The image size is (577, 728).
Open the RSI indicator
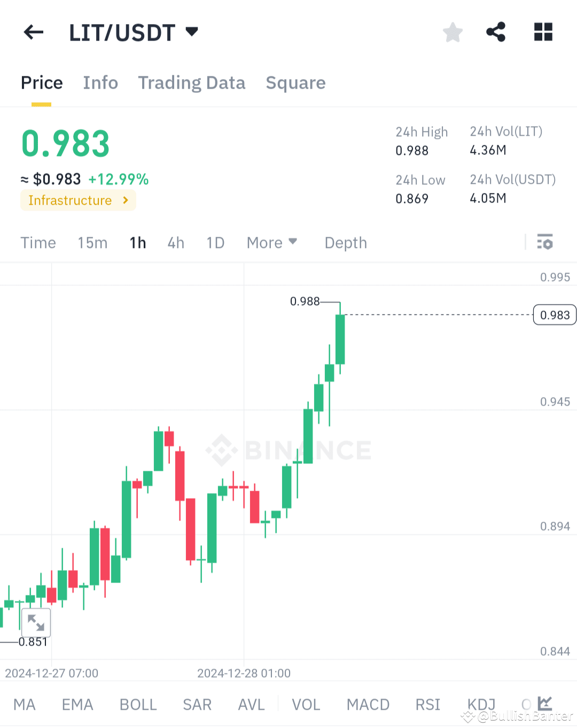click(x=427, y=704)
